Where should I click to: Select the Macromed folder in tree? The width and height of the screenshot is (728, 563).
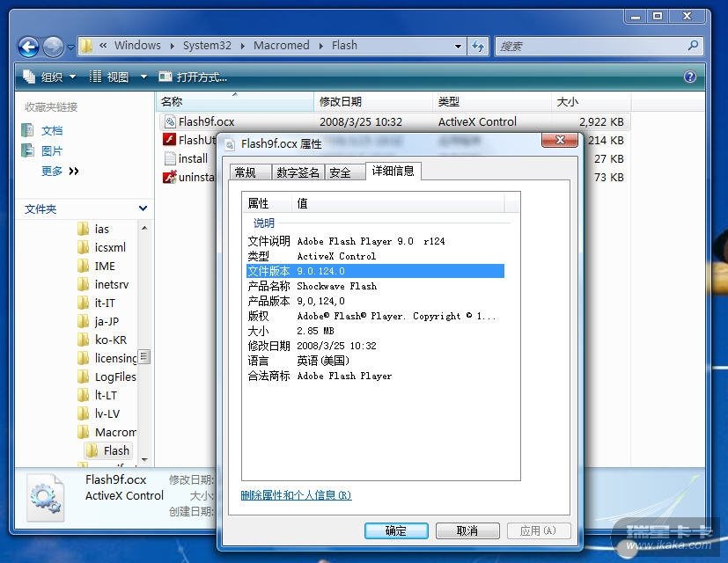tap(115, 432)
